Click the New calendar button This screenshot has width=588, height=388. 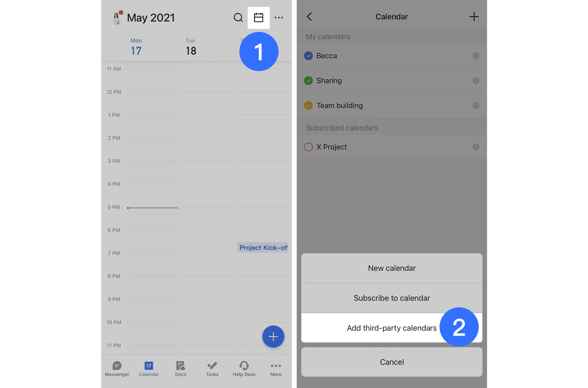click(x=391, y=268)
